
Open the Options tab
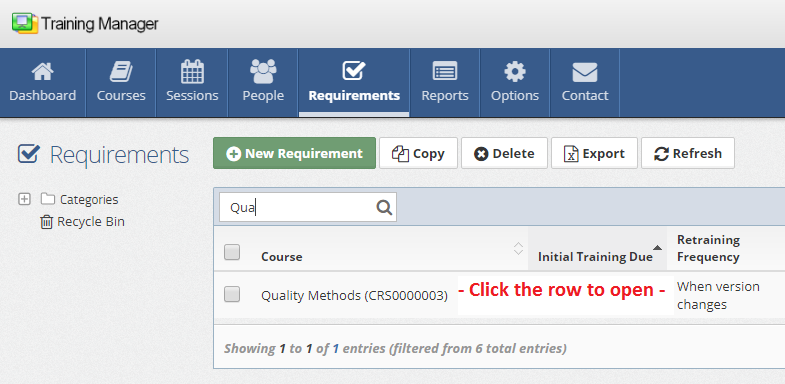pos(515,83)
